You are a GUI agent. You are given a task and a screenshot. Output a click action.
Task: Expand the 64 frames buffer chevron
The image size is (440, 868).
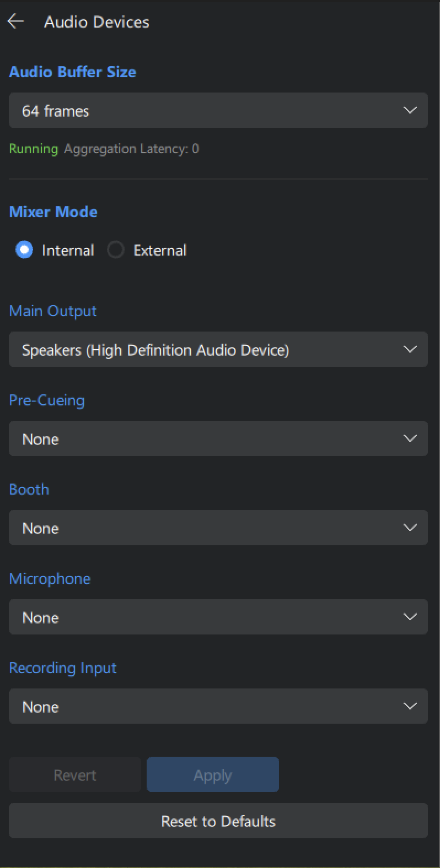[x=410, y=110]
